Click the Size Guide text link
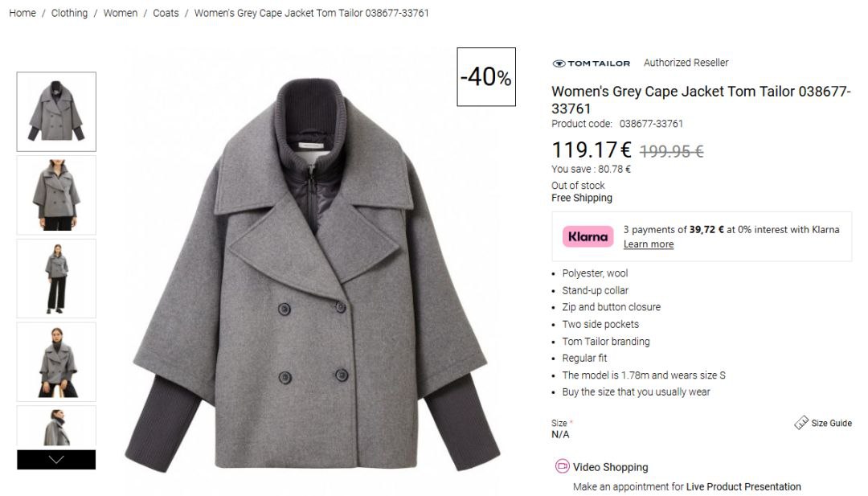 pos(831,423)
